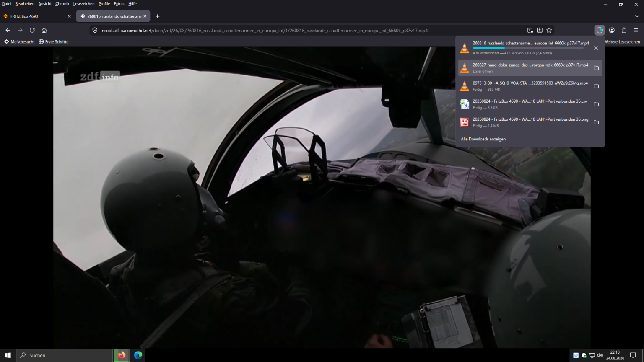Switch to the FRITZ!Box 4690 tab
Image resolution: width=644 pixels, height=362 pixels.
click(37, 16)
